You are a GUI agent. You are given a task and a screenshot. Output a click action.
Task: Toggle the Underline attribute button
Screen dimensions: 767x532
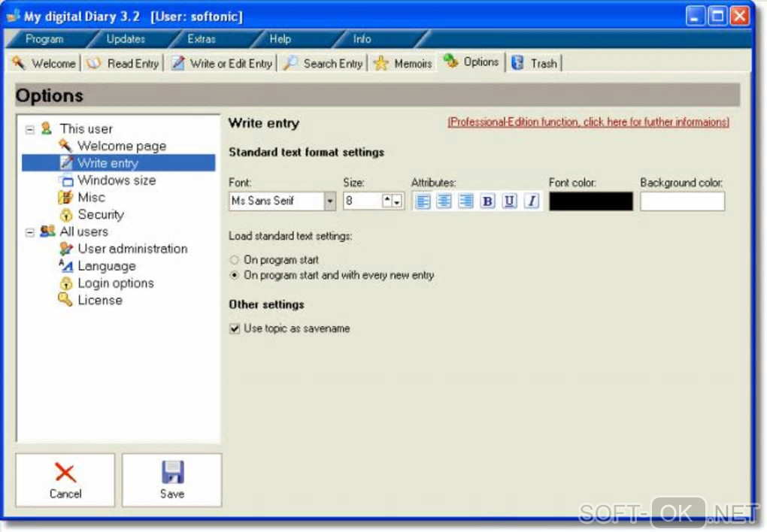pyautogui.click(x=510, y=201)
